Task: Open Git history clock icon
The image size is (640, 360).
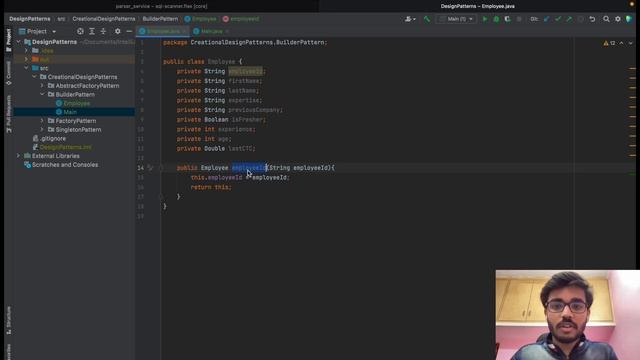Action: tap(580, 19)
